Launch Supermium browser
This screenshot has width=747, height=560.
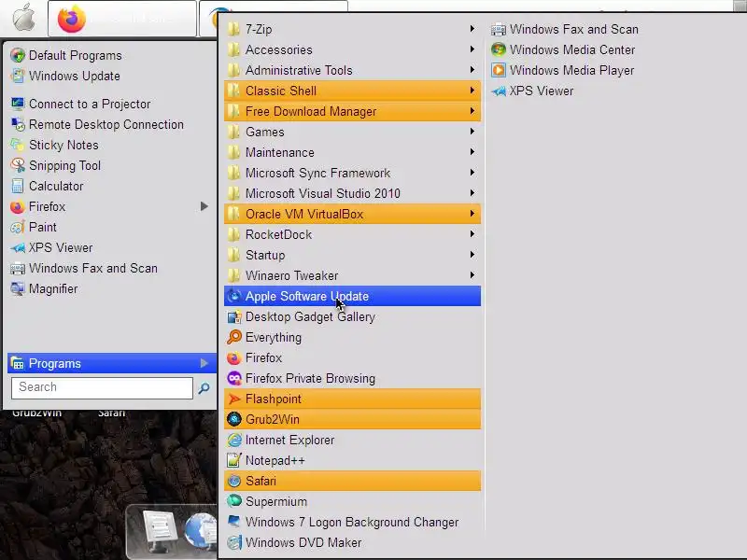[353, 500]
